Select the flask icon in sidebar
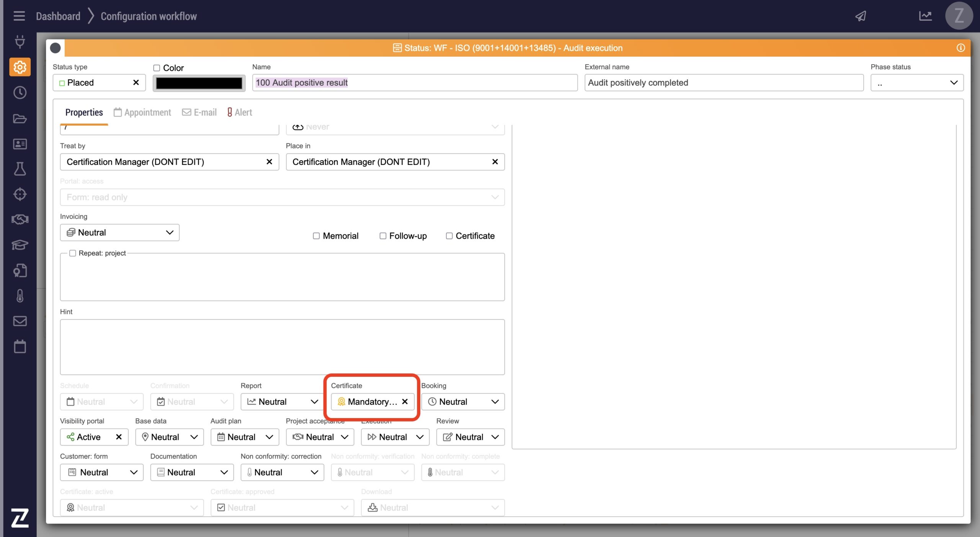 20,169
